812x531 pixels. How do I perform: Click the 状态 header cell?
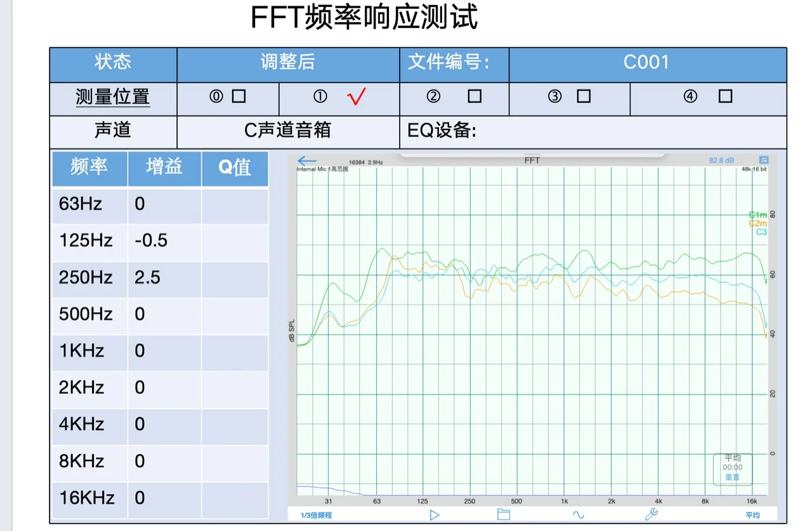click(x=114, y=64)
